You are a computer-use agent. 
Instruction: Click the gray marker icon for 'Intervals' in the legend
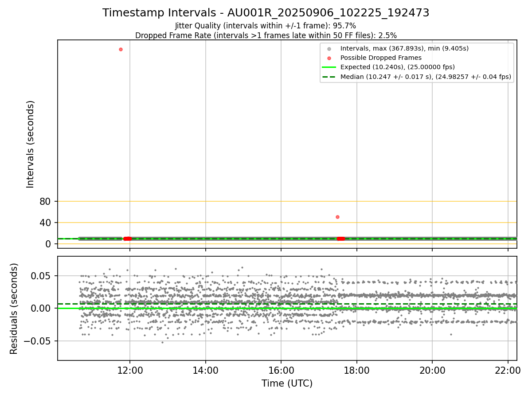pyautogui.click(x=328, y=48)
